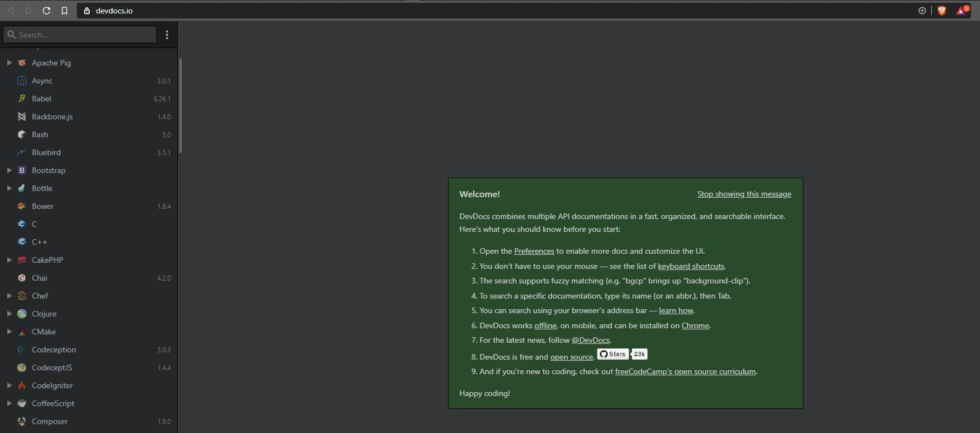Viewport: 980px width, 433px height.
Task: Select the Backbone.js 1.4.0 entry
Action: [x=89, y=117]
